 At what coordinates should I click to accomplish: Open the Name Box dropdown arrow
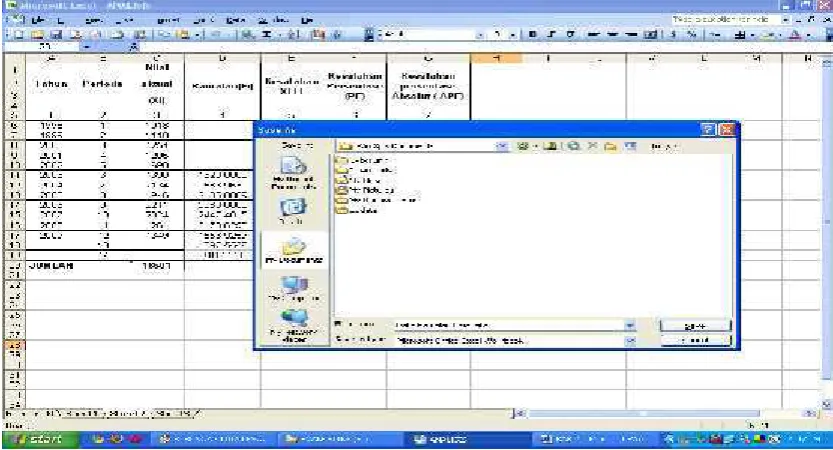coord(87,47)
